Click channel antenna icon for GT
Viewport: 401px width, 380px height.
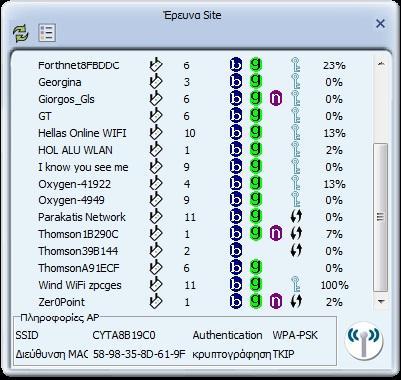[x=156, y=116]
